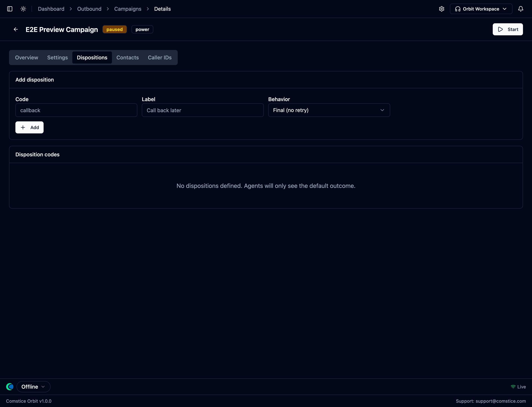Click the Comstice Orbit logo icon
The height and width of the screenshot is (407, 532).
click(10, 387)
